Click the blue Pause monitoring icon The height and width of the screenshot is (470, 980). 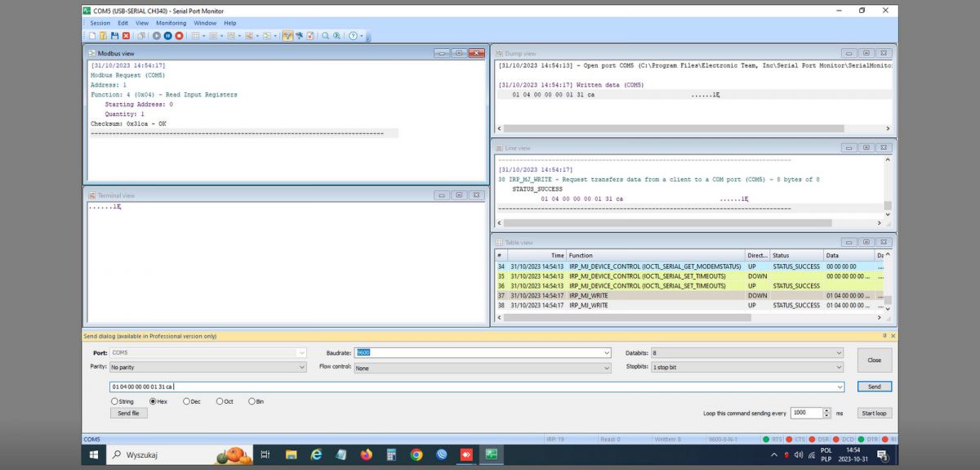coord(167,36)
